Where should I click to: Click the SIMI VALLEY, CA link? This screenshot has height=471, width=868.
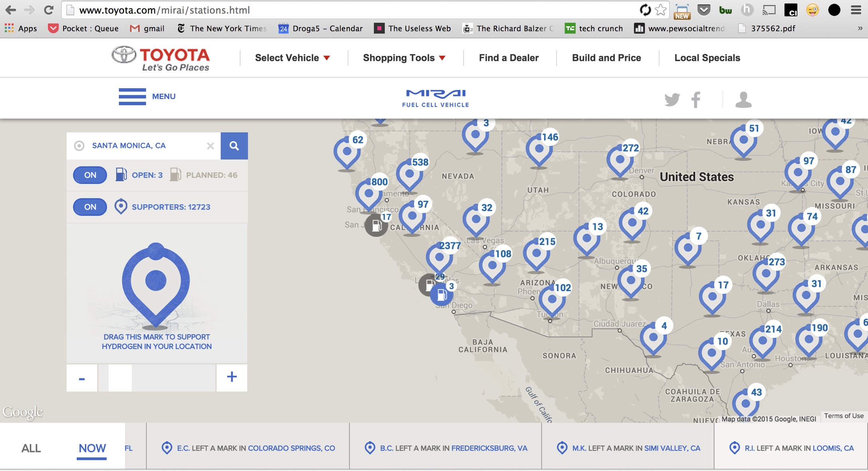tap(672, 448)
